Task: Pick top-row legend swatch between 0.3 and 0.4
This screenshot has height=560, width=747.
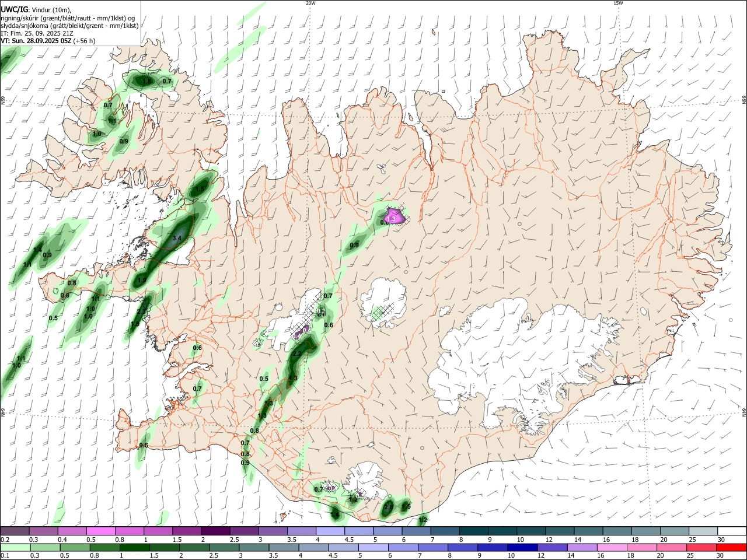Action: 43,531
